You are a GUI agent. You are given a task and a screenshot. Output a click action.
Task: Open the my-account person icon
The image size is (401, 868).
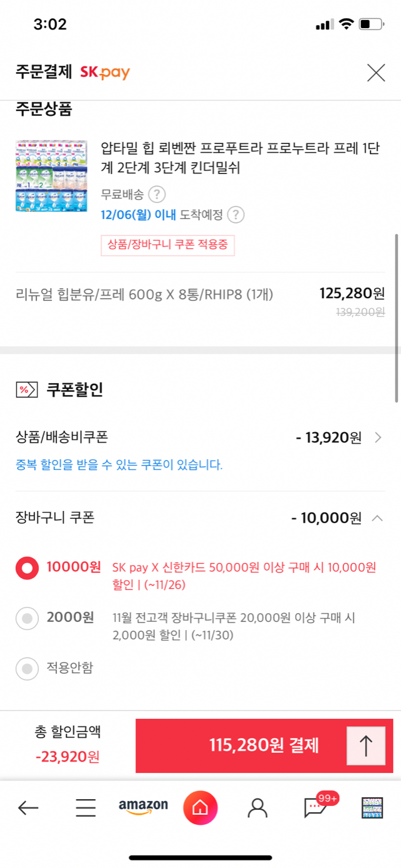pos(257,808)
